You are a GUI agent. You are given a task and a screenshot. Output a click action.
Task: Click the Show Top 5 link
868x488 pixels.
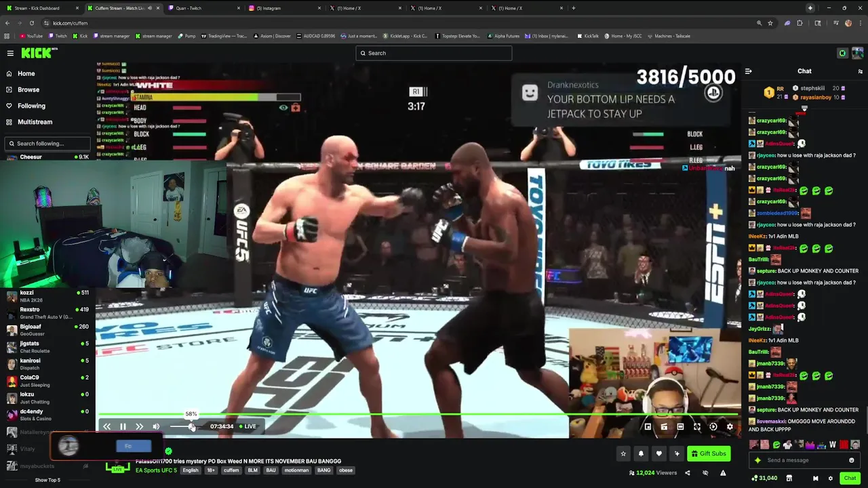point(47,480)
